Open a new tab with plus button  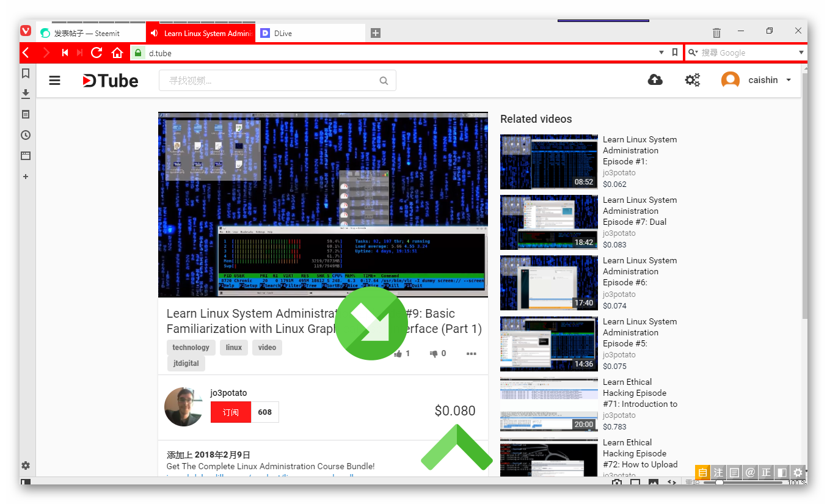376,33
